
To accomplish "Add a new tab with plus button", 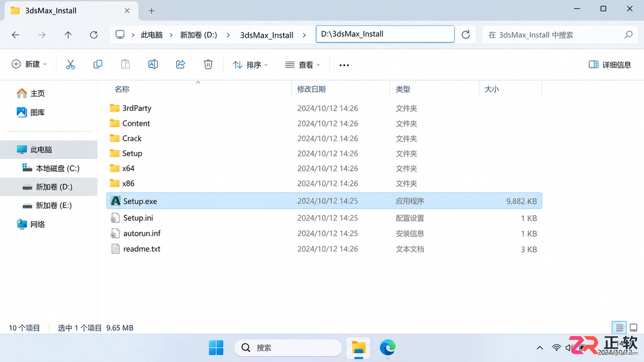I will coord(151,11).
